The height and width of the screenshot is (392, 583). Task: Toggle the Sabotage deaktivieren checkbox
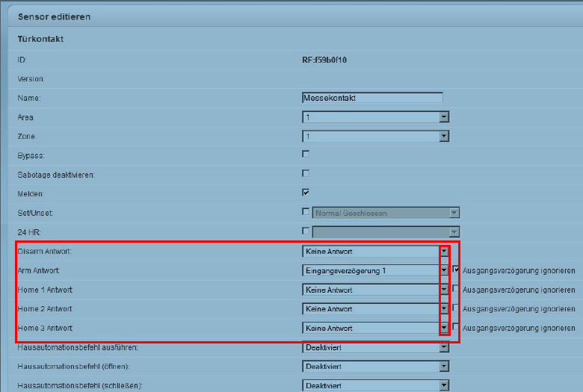[306, 173]
